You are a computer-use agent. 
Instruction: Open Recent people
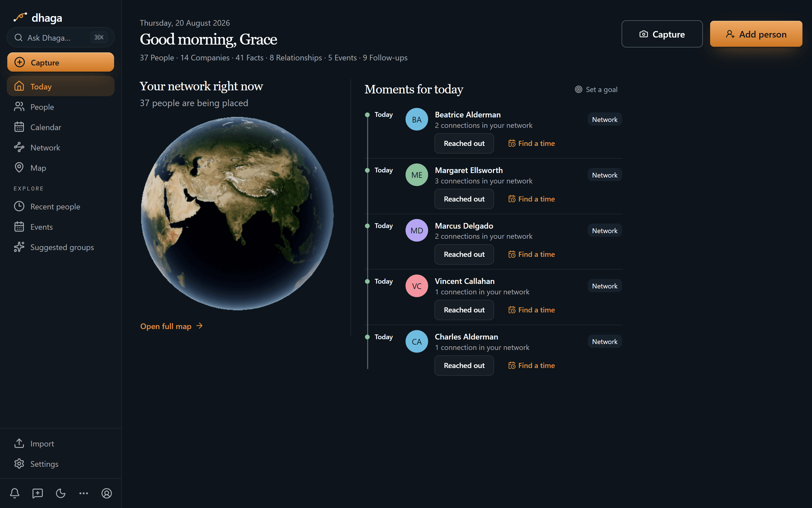(60, 206)
